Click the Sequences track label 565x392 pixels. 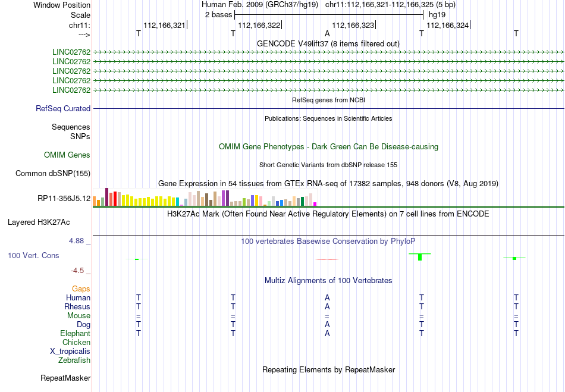[x=71, y=127]
